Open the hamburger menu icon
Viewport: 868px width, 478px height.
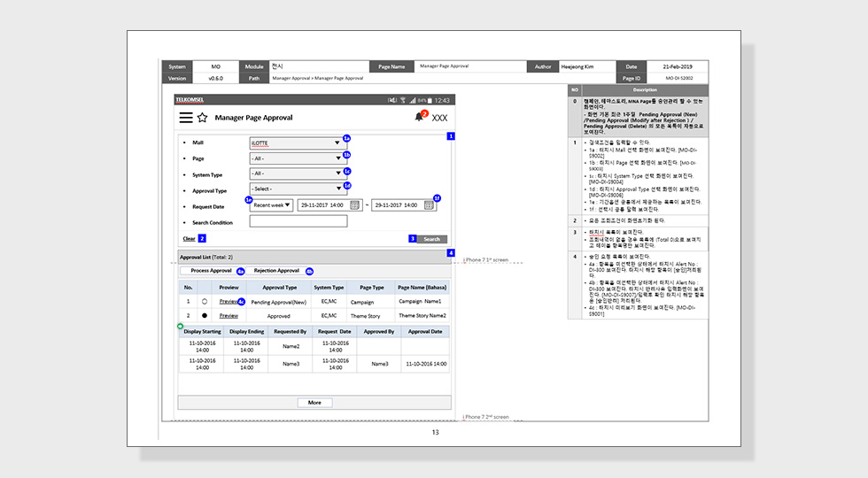(186, 117)
